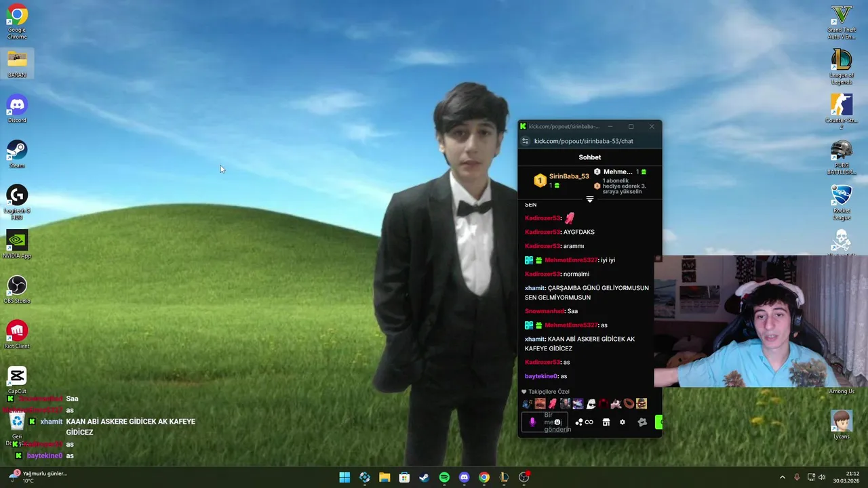The width and height of the screenshot is (868, 488).
Task: Select the white cat emote in chat
Action: click(616, 404)
